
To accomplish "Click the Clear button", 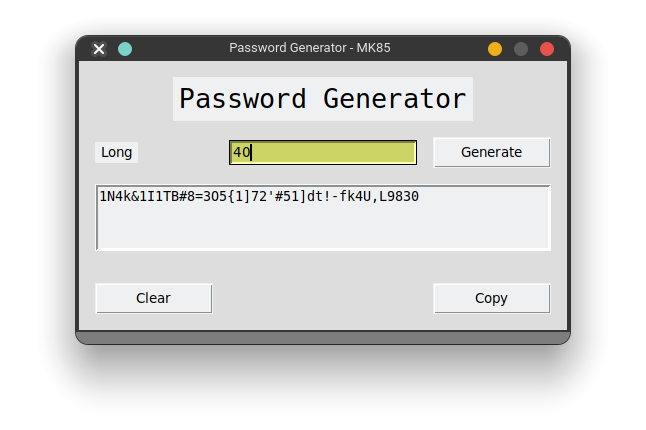I will (154, 298).
